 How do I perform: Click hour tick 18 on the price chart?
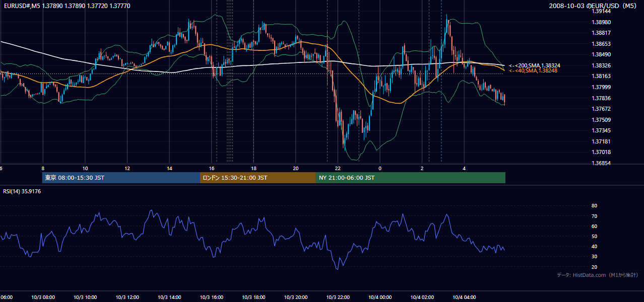click(x=254, y=168)
